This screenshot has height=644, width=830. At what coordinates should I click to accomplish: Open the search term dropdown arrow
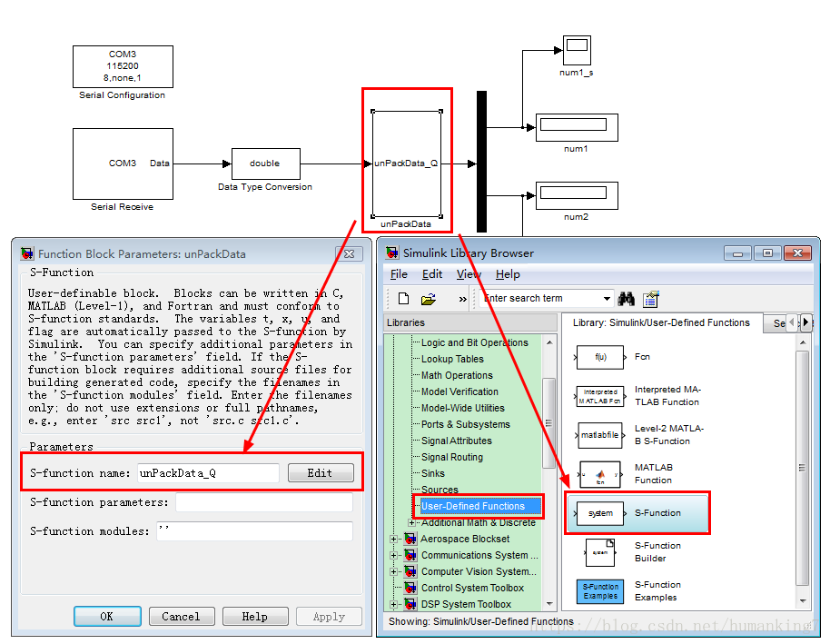(x=607, y=299)
